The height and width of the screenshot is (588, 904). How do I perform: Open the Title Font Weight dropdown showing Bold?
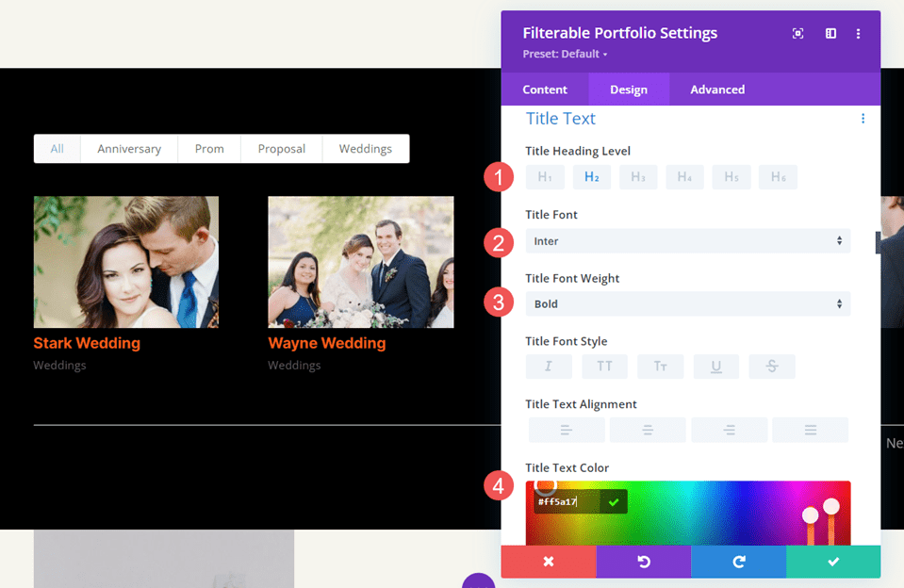[x=687, y=303]
